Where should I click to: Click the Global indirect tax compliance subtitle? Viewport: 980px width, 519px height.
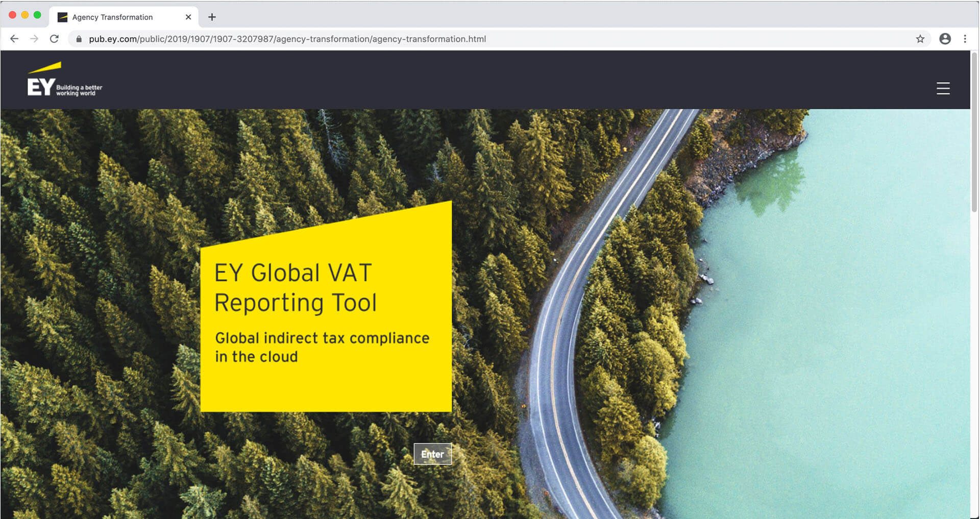click(322, 347)
